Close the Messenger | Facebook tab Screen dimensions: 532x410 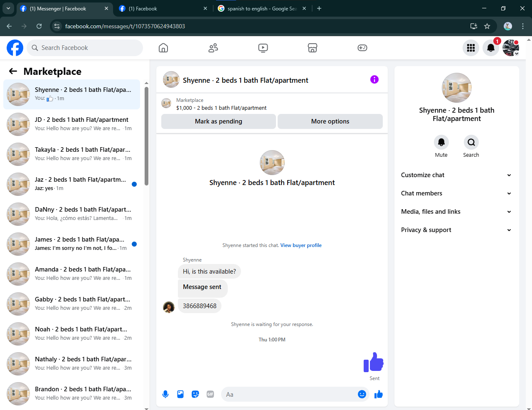(106, 8)
